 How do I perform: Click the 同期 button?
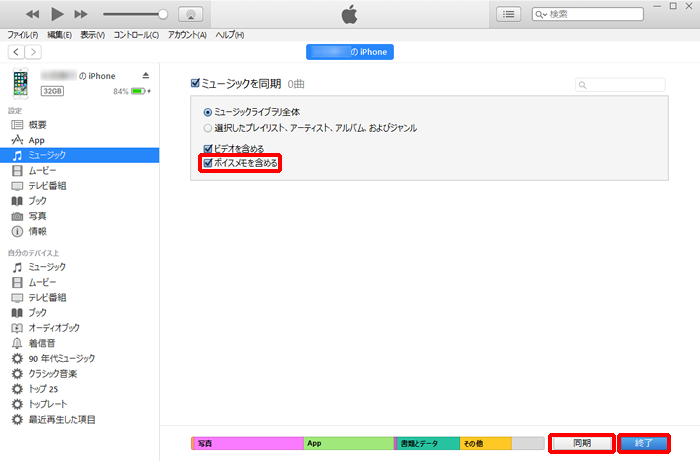[x=582, y=443]
